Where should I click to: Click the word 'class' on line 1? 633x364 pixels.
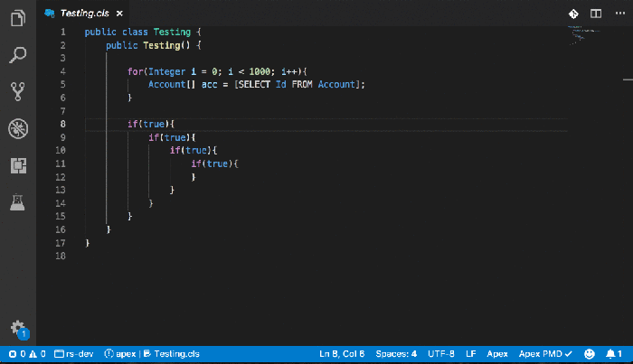tap(135, 32)
